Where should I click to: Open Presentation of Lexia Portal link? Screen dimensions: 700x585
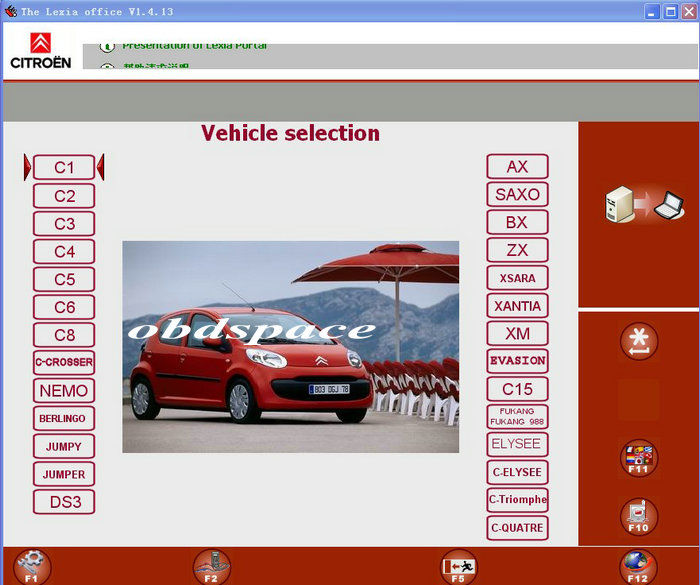[194, 46]
